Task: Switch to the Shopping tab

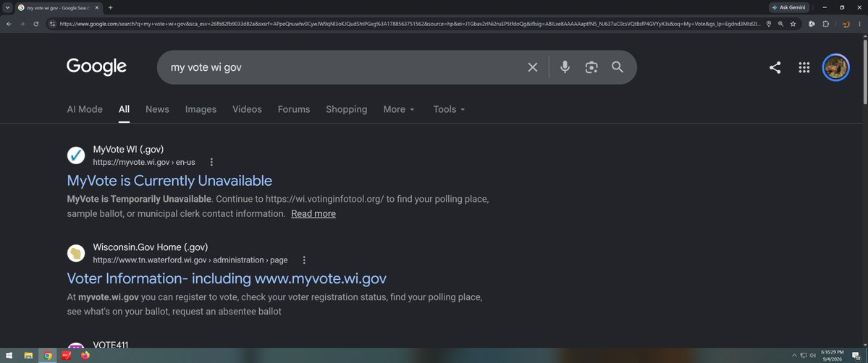Action: [x=347, y=110]
